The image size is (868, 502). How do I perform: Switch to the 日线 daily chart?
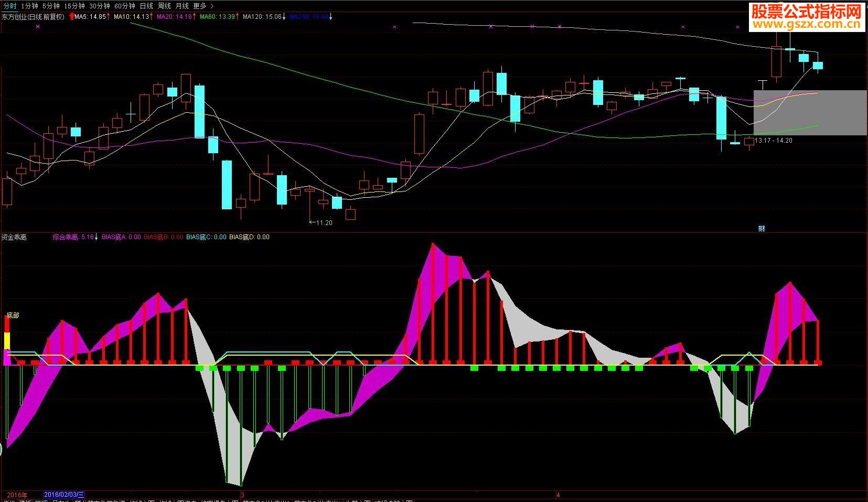point(146,6)
